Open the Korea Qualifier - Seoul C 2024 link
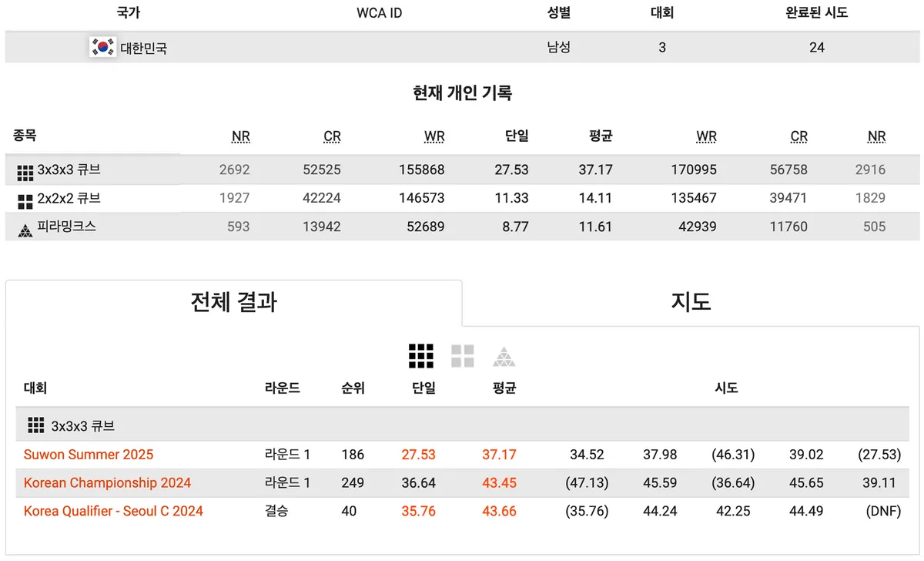The width and height of the screenshot is (924, 561). coord(112,511)
